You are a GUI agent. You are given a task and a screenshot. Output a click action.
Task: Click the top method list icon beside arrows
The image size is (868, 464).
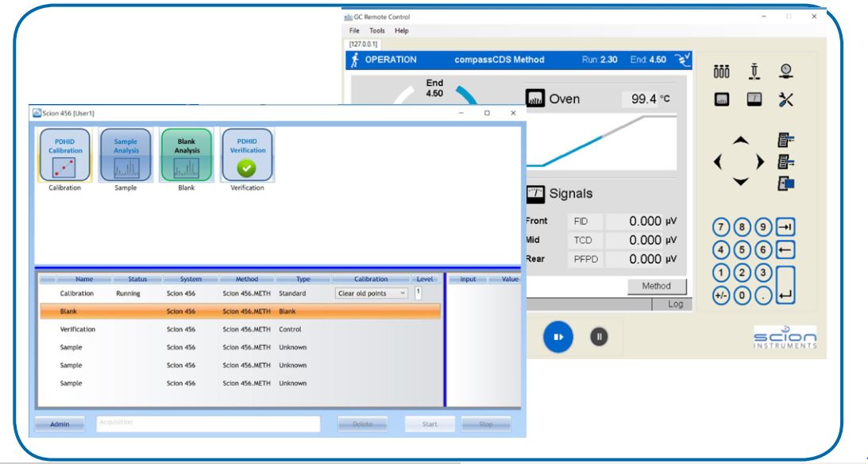(x=786, y=140)
